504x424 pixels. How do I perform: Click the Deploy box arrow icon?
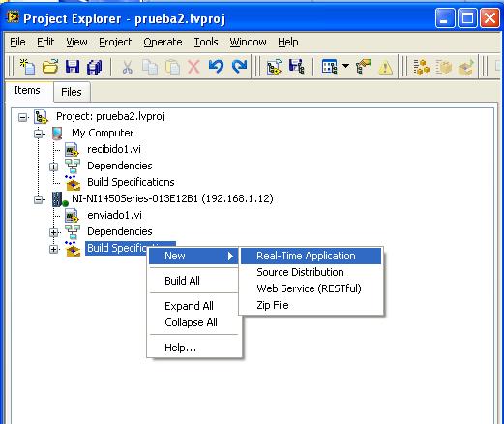tap(466, 67)
